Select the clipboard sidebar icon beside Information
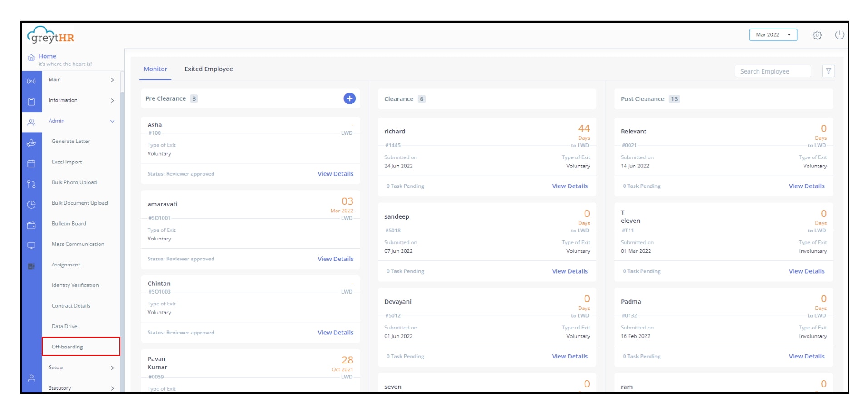 coord(31,102)
